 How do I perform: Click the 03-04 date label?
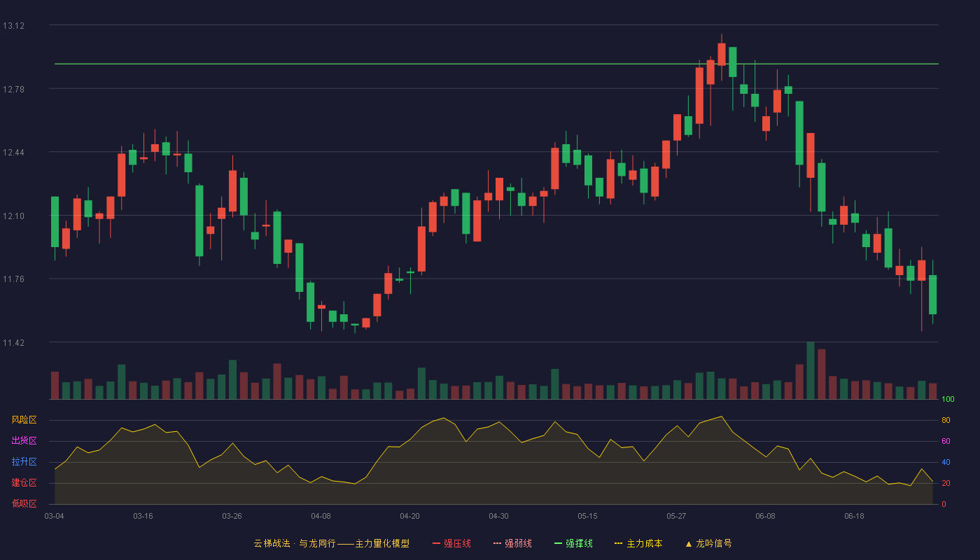pyautogui.click(x=54, y=516)
